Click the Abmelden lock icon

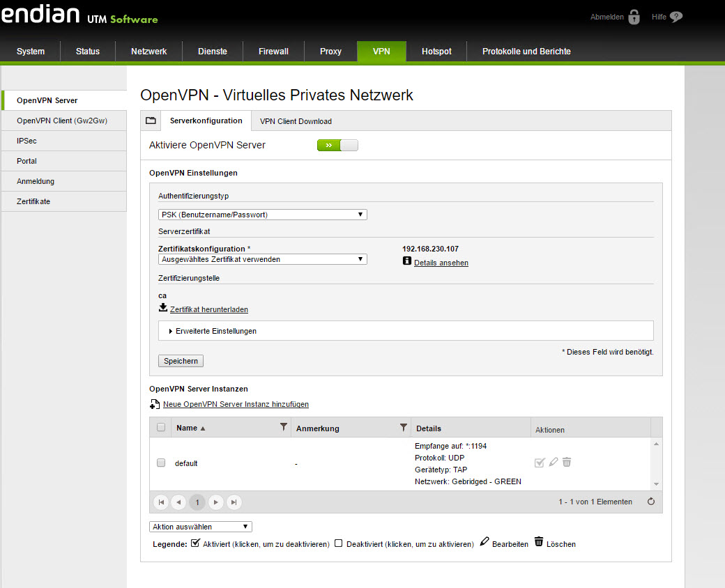point(634,17)
